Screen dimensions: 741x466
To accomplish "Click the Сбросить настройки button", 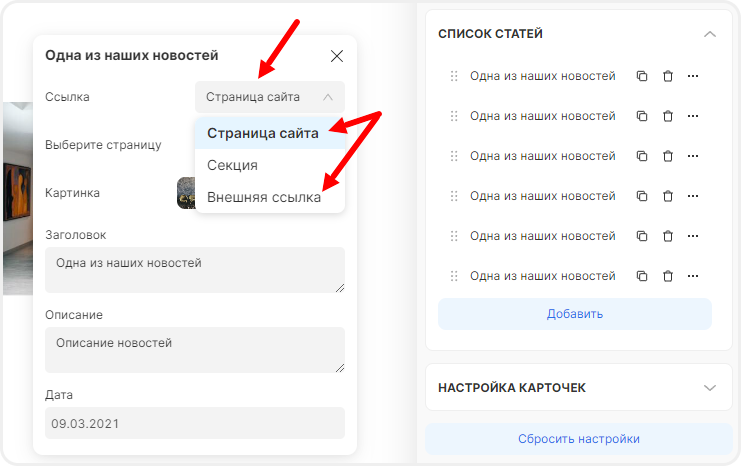I will (578, 439).
